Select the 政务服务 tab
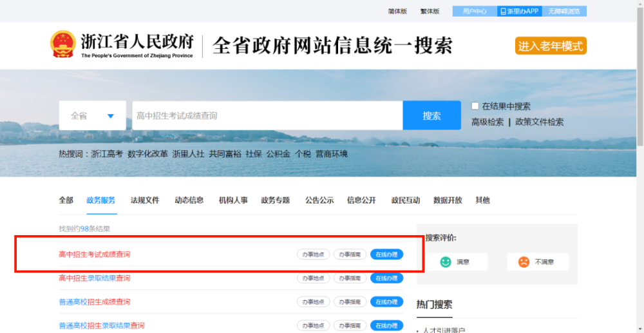 coord(101,200)
